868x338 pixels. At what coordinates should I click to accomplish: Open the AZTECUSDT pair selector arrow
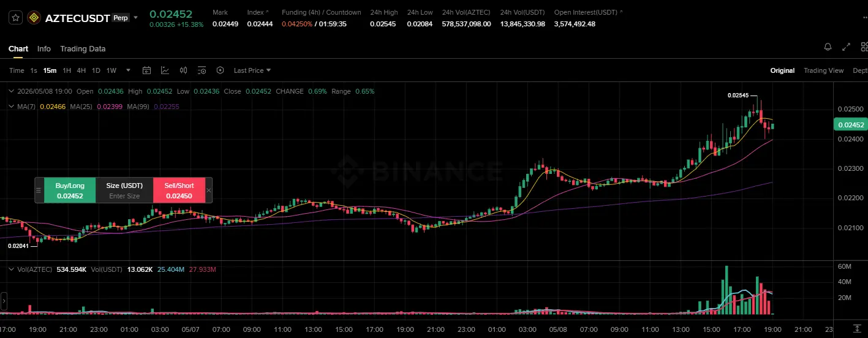click(135, 18)
